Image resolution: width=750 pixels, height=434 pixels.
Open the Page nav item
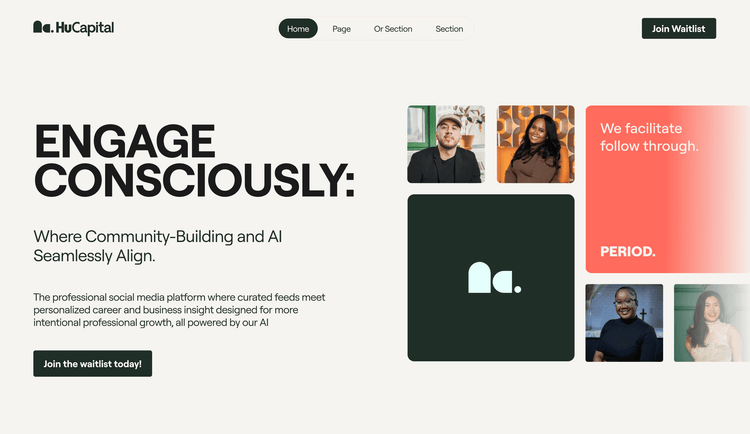[x=342, y=29]
